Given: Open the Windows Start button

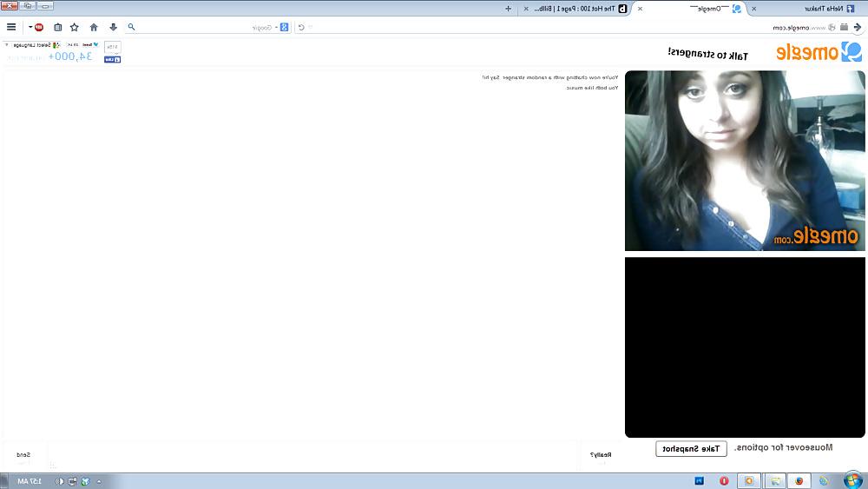Looking at the screenshot, I should (853, 480).
